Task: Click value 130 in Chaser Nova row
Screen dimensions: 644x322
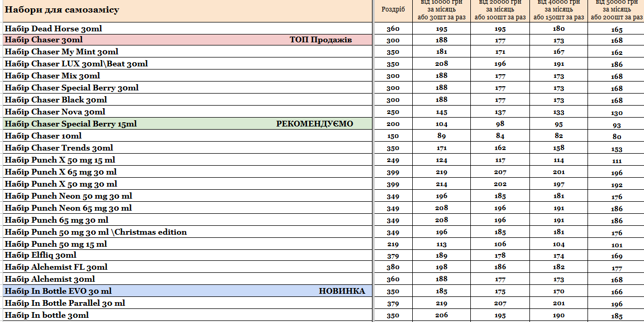Action: coord(617,113)
